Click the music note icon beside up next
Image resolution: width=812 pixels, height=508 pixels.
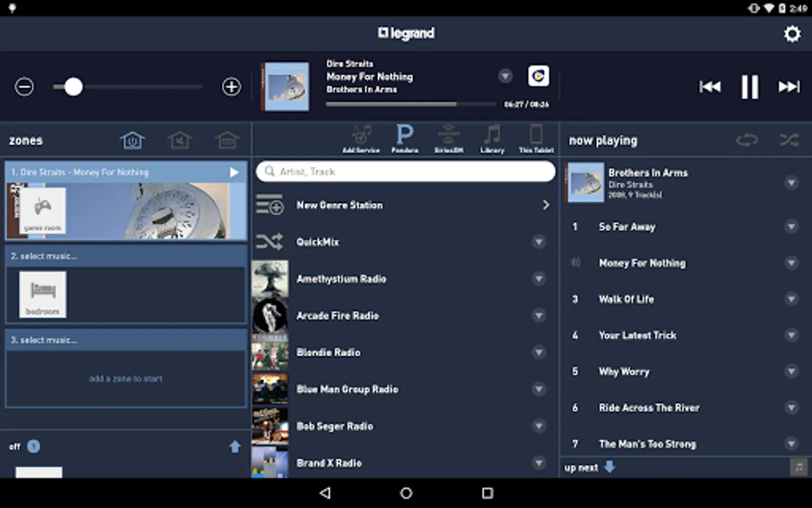[798, 467]
